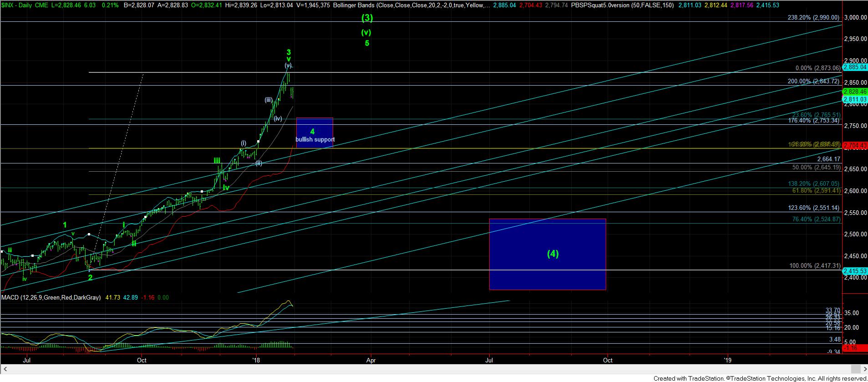This screenshot has height=382, width=868.
Task: Click the left arrow of the horizontal scrollbar
Action: coord(4,369)
